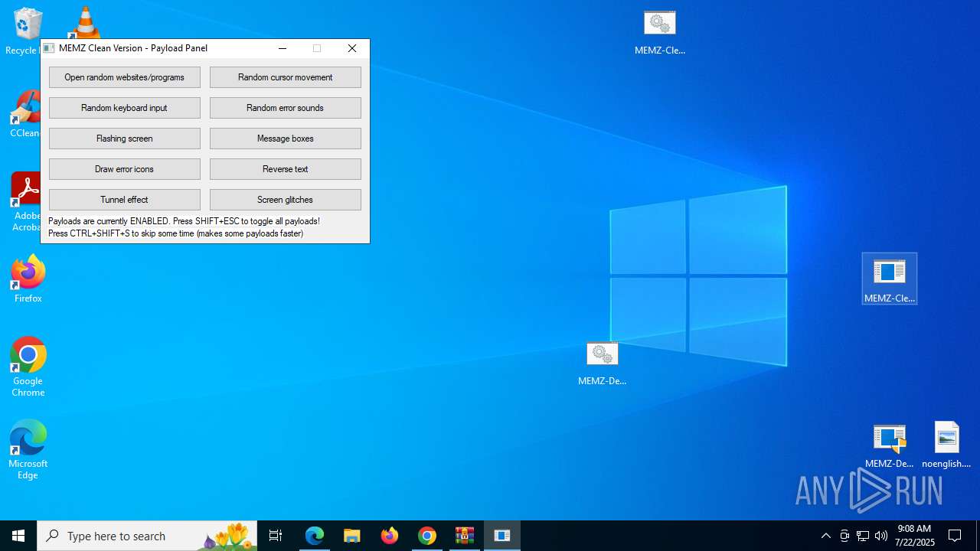Viewport: 980px width, 551px height.
Task: Select the Adobe Acrobat desktop shortcut
Action: 26,202
